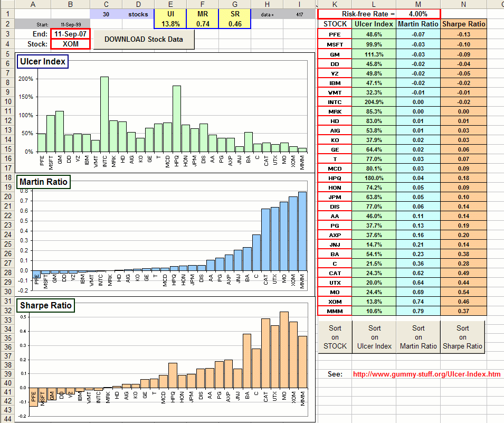The height and width of the screenshot is (423, 504).
Task: Click the CAT bar in Martin Ratio chart
Action: coord(265,240)
